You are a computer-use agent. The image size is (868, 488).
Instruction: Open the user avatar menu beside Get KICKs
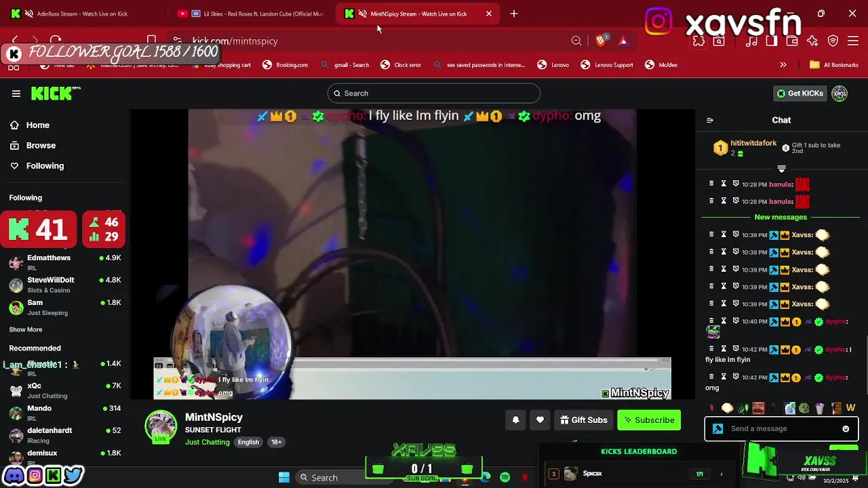tap(840, 94)
